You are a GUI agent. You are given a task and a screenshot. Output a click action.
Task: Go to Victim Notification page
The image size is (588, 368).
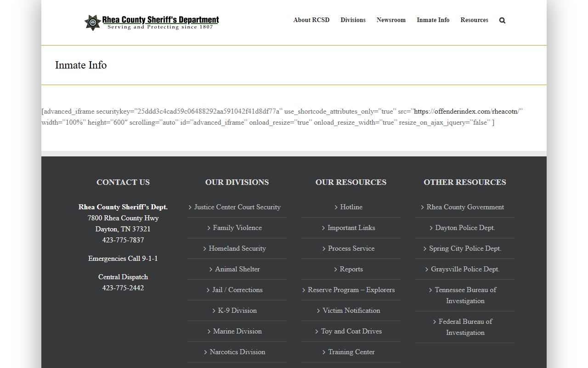point(351,310)
